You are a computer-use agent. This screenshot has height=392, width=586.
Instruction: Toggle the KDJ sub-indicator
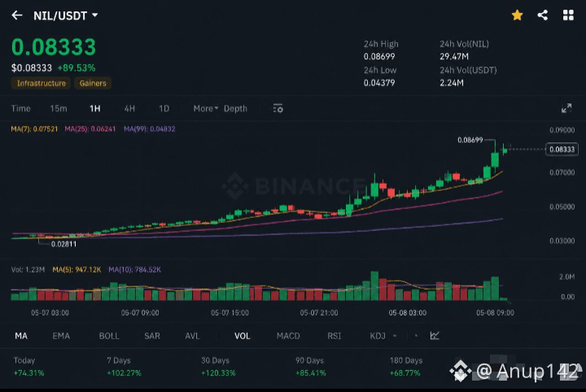pos(378,336)
